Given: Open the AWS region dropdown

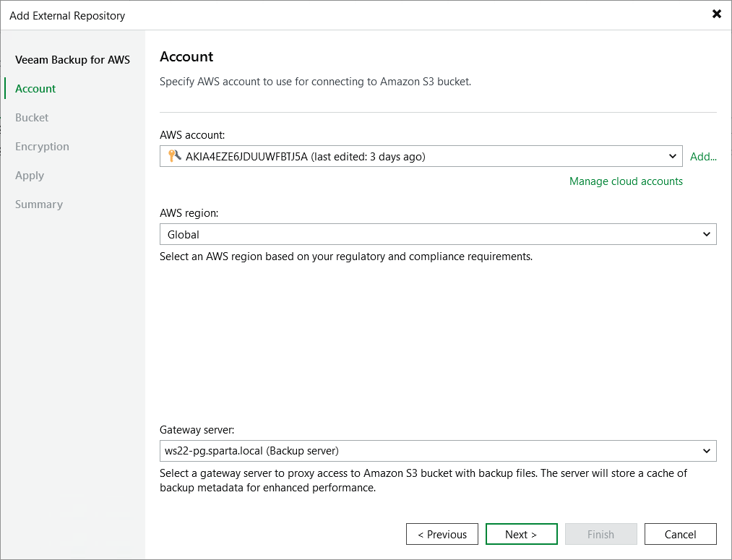Looking at the screenshot, I should 706,234.
